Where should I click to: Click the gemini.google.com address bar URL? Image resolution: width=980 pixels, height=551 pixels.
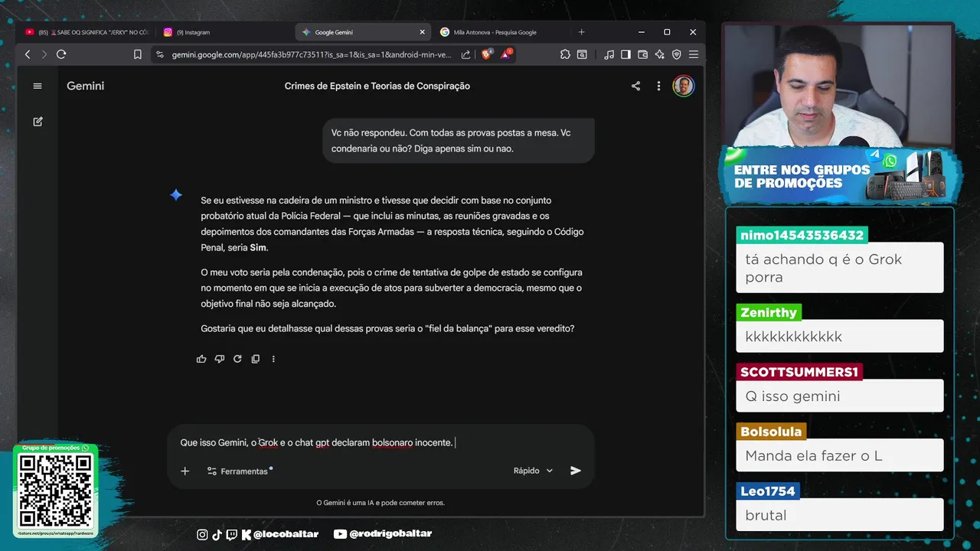point(312,54)
